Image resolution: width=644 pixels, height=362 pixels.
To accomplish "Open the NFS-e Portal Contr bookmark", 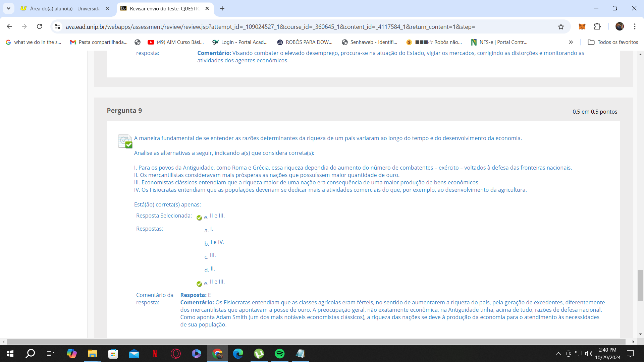I will [x=499, y=42].
